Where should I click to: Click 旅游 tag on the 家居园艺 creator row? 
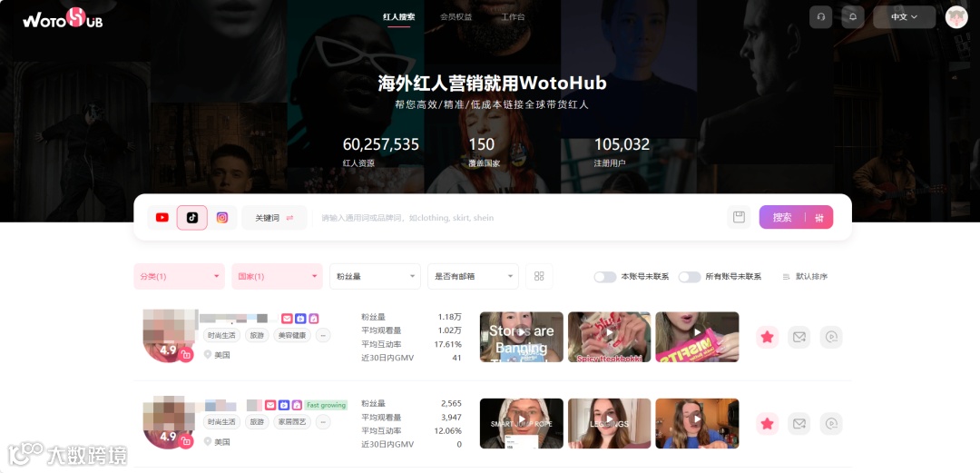coord(257,421)
